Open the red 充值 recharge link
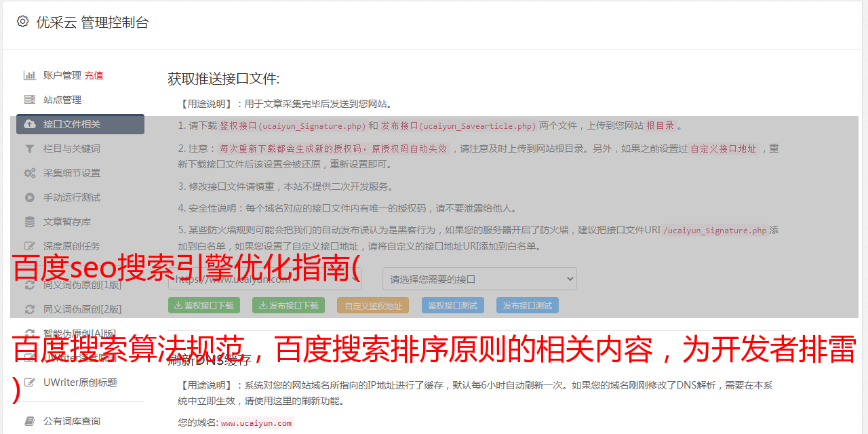 [94, 75]
